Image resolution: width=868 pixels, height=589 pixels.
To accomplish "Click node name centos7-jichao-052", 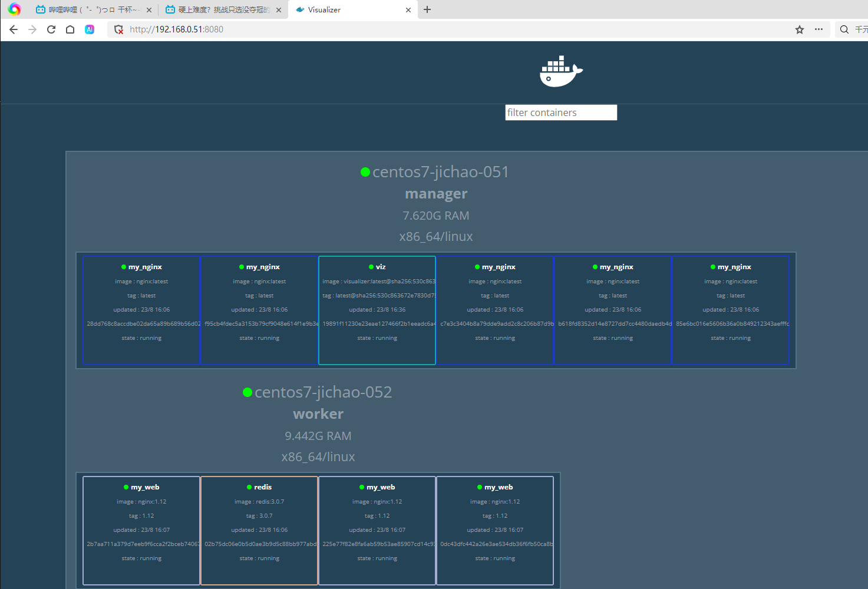I will pyautogui.click(x=323, y=392).
